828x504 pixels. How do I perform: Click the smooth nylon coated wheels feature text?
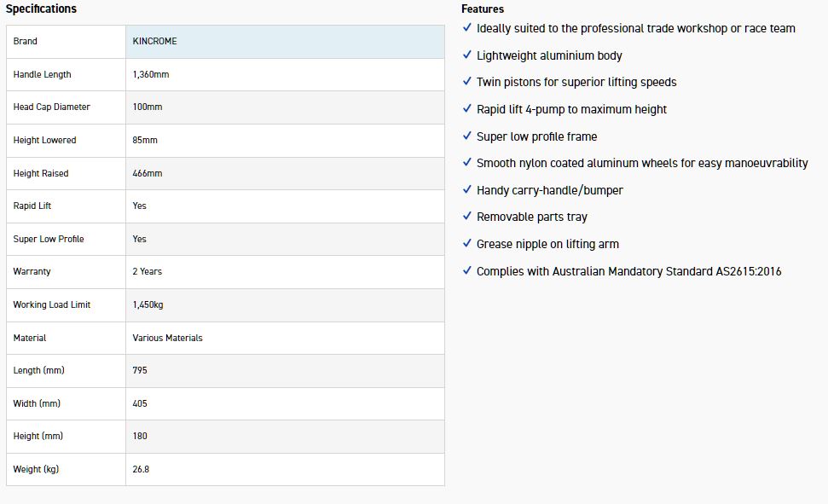coord(642,163)
